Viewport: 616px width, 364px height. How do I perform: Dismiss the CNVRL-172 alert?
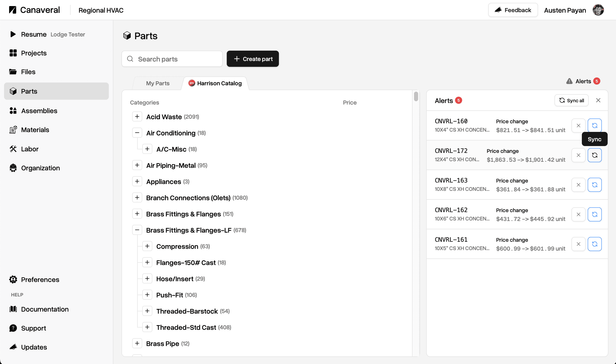(x=579, y=155)
